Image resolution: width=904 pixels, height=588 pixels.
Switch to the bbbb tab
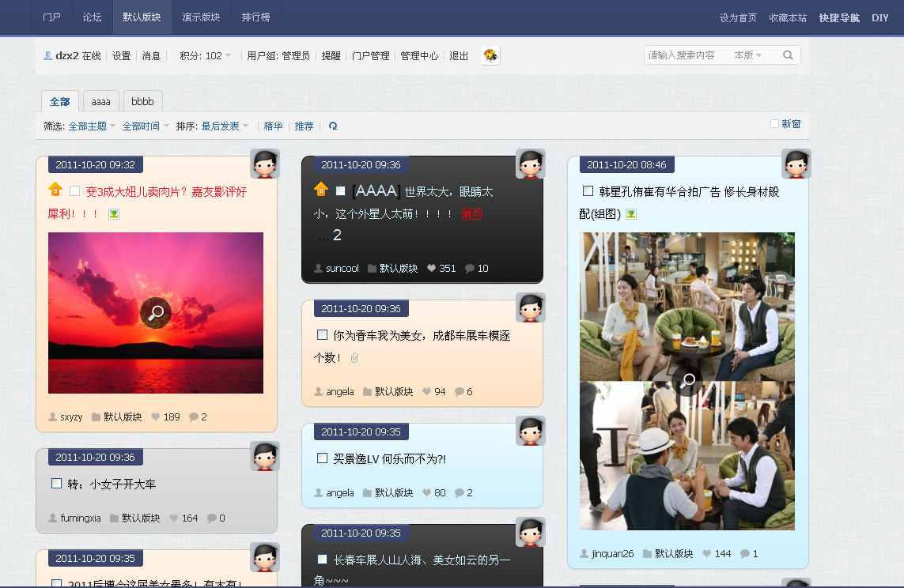coord(142,101)
